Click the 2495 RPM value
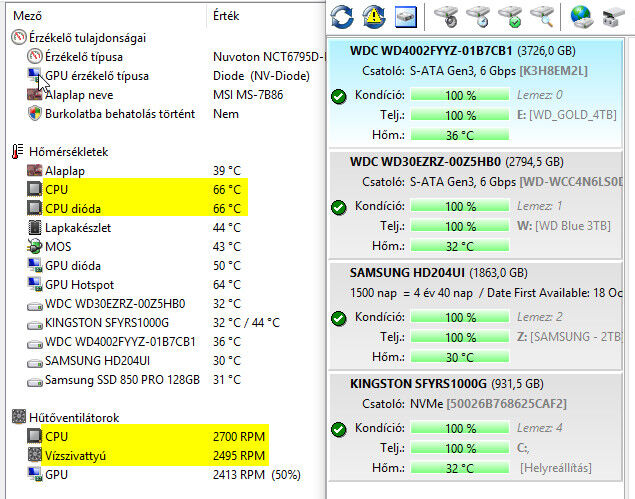 point(239,455)
